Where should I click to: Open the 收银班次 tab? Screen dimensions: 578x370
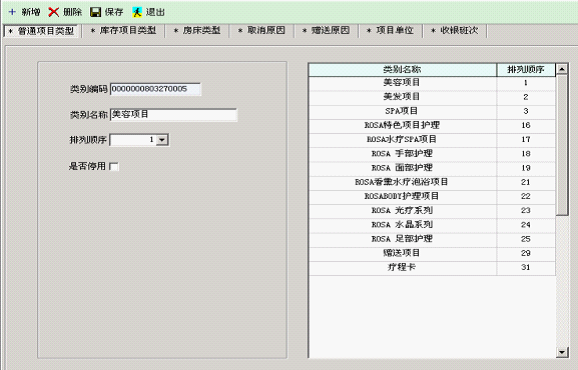click(x=455, y=31)
